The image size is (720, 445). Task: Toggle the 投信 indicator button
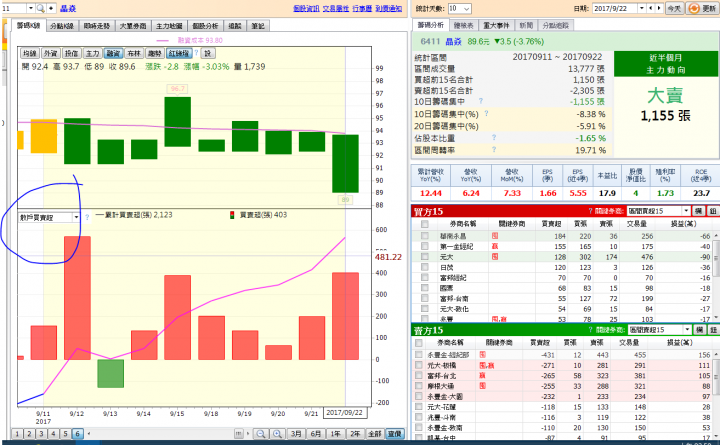(x=71, y=53)
